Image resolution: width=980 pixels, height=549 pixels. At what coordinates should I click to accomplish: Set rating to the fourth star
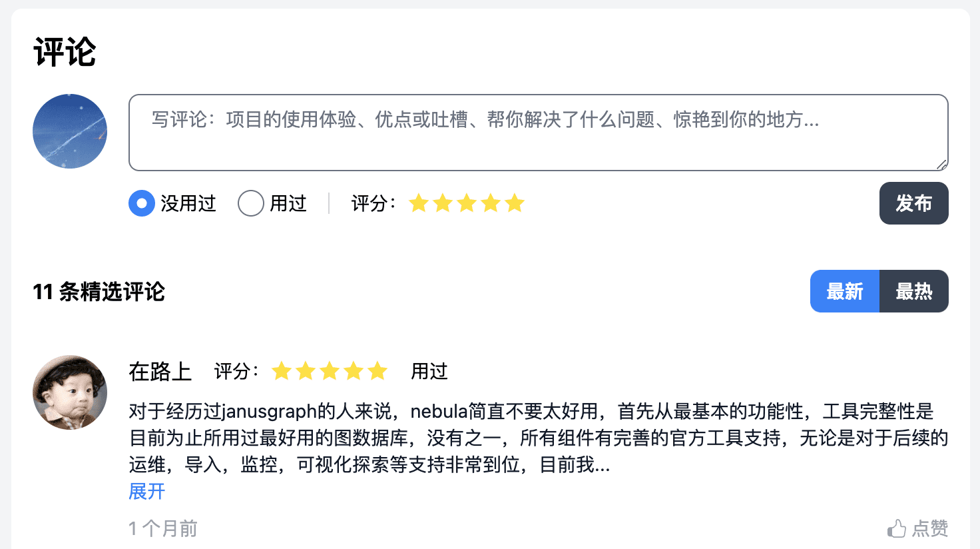pyautogui.click(x=491, y=203)
